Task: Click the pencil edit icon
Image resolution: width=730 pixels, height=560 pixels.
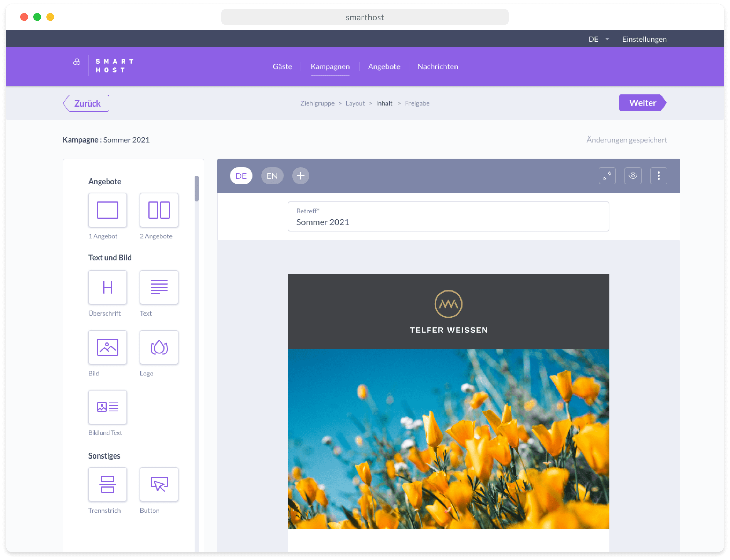Action: point(607,176)
